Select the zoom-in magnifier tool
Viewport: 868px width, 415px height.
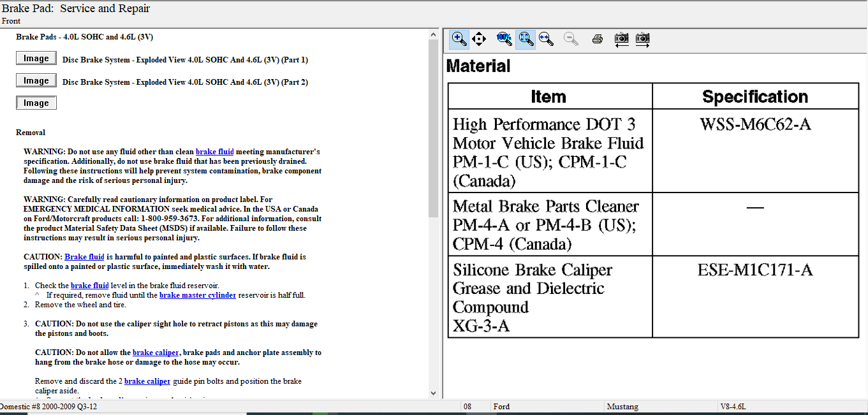coord(459,39)
